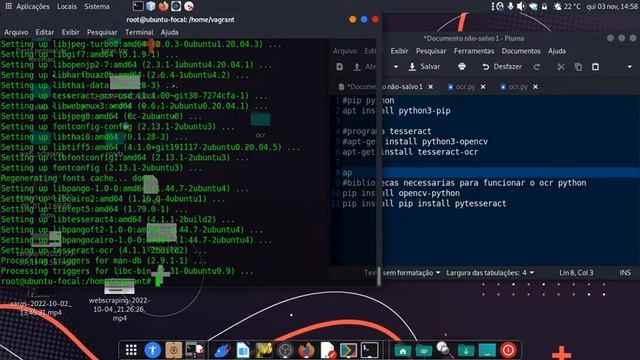Click the cut scissors icon in Pluma
The image size is (640, 360).
pyautogui.click(x=561, y=67)
